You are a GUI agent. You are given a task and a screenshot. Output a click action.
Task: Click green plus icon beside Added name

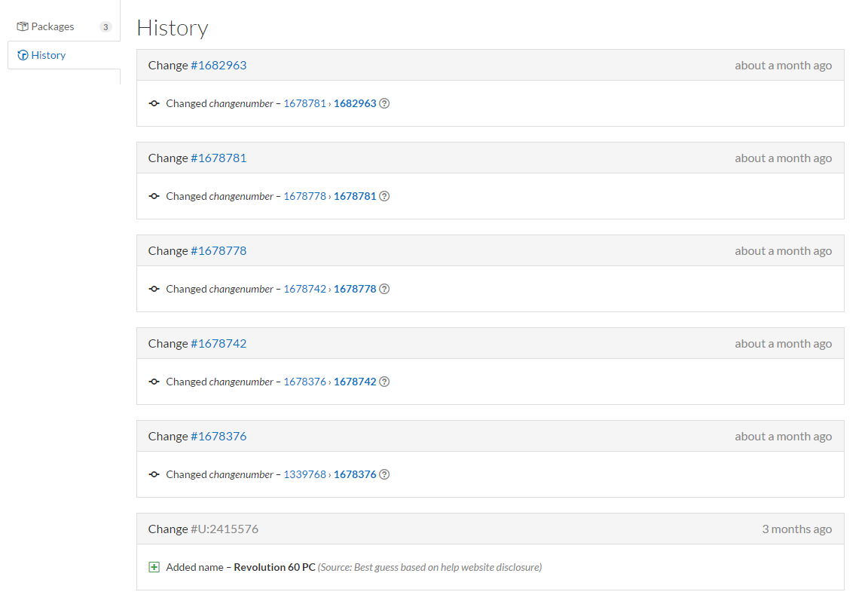pyautogui.click(x=154, y=567)
